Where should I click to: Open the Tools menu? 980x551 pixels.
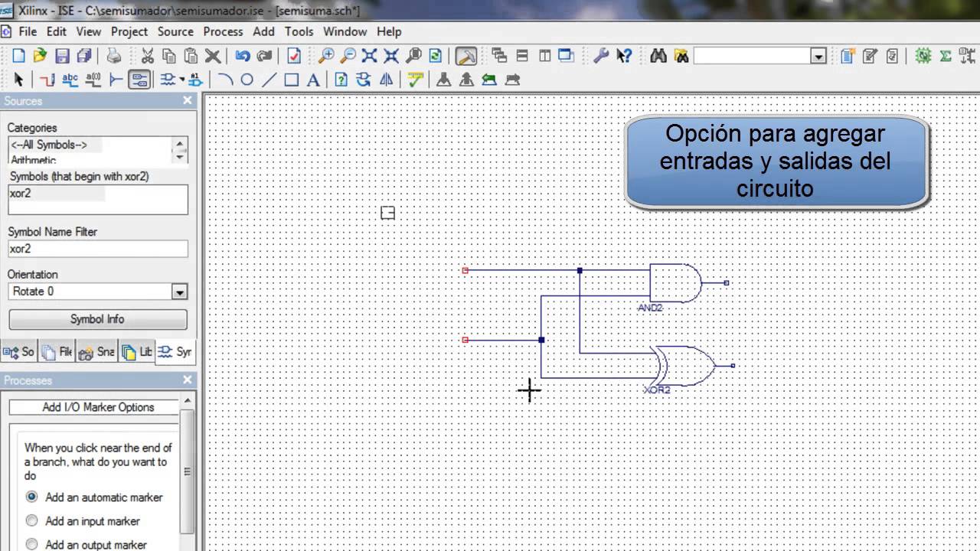[299, 31]
